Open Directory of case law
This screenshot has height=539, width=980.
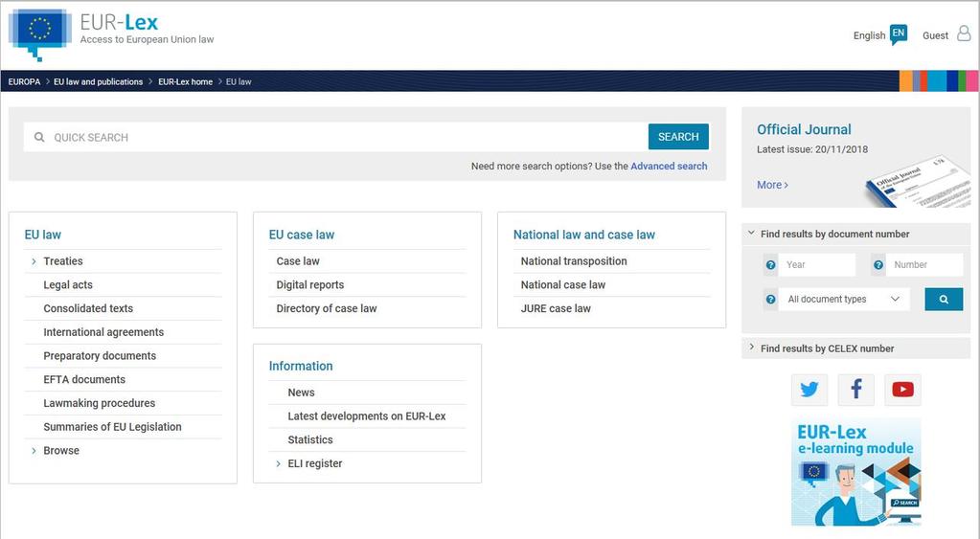click(x=327, y=308)
